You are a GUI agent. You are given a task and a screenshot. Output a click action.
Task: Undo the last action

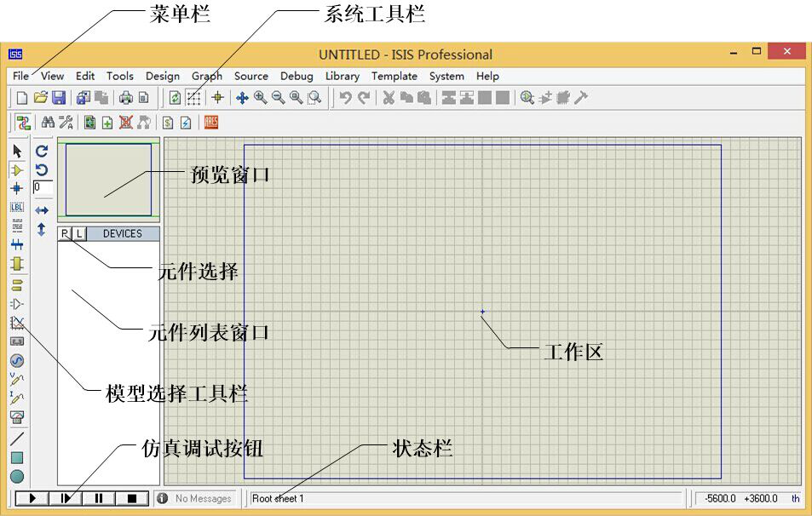346,97
